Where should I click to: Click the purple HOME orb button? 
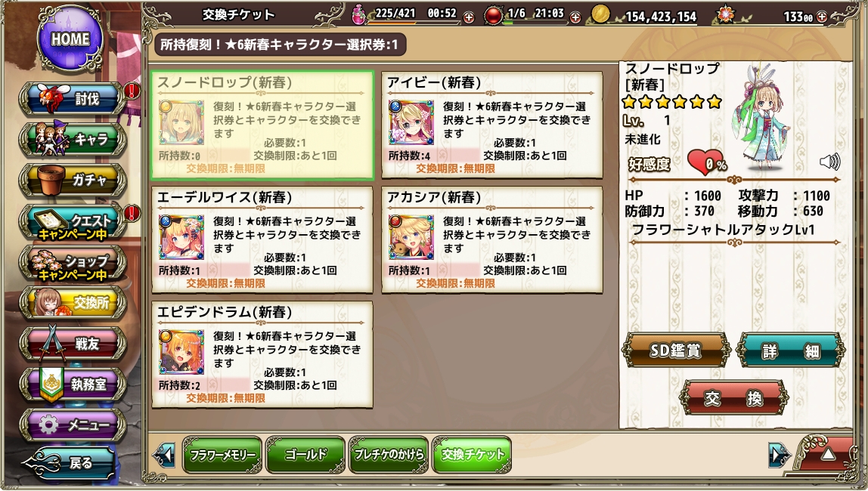(70, 38)
